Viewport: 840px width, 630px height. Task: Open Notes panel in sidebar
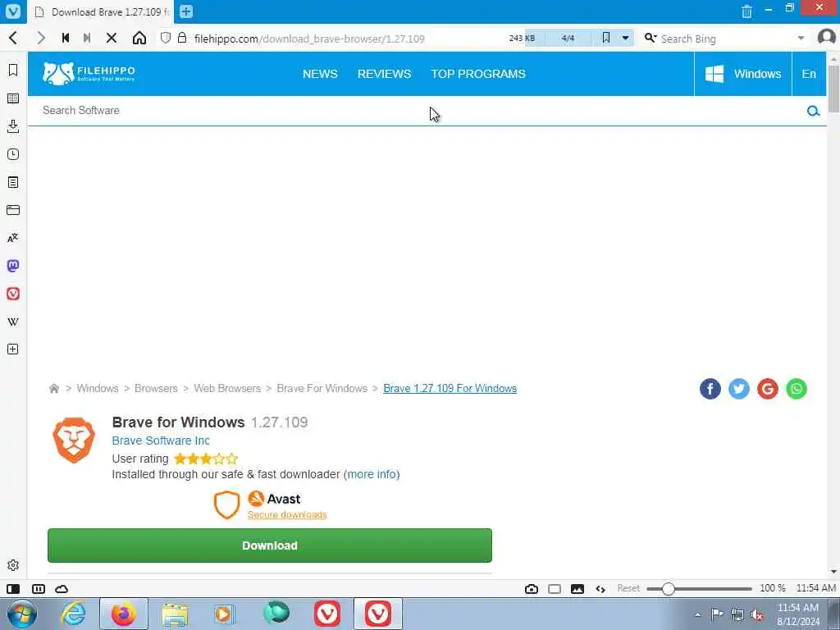pos(13,182)
